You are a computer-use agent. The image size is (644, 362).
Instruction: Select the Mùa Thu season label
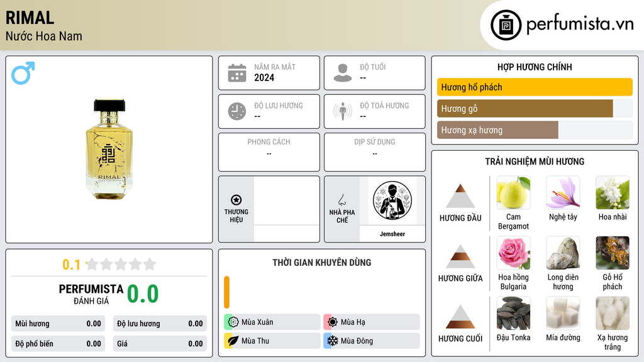[x=255, y=341]
